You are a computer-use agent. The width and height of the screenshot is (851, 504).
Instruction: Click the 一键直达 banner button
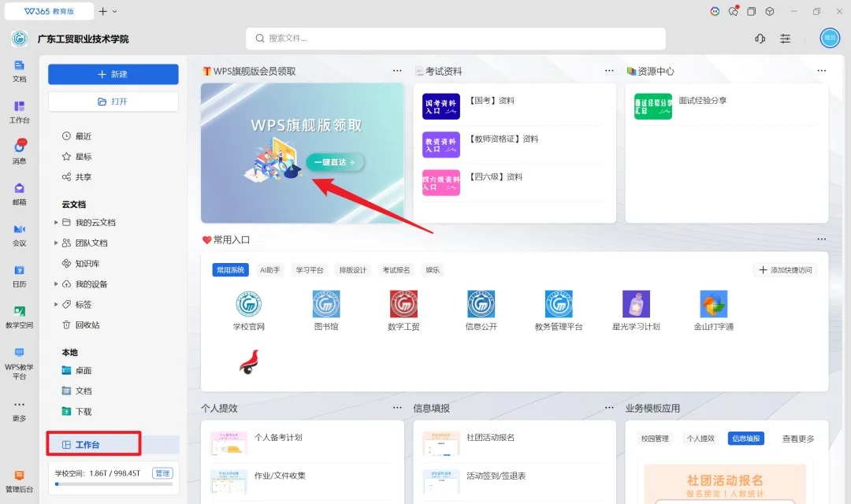click(x=335, y=162)
